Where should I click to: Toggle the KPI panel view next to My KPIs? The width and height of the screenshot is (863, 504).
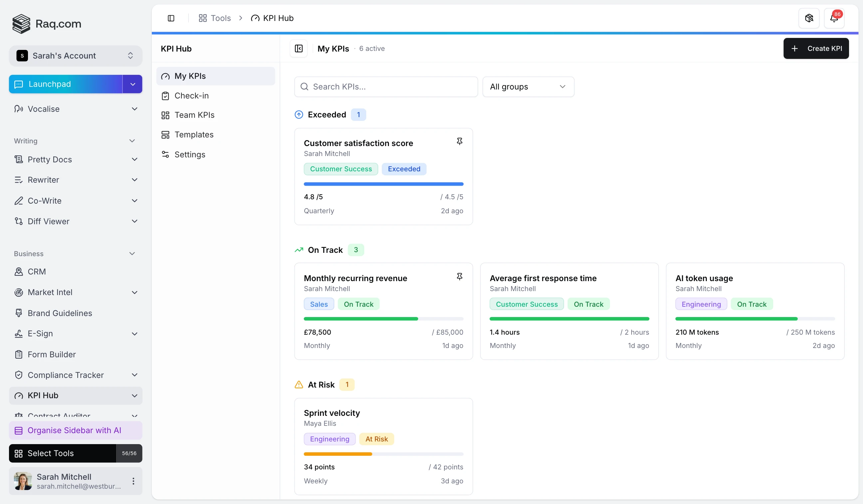(298, 48)
